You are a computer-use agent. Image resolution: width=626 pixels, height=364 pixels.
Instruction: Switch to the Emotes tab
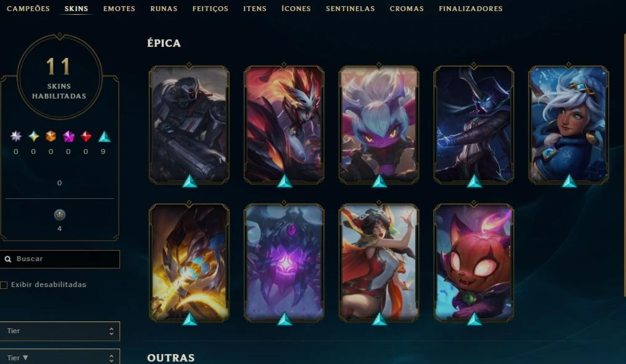(x=119, y=9)
